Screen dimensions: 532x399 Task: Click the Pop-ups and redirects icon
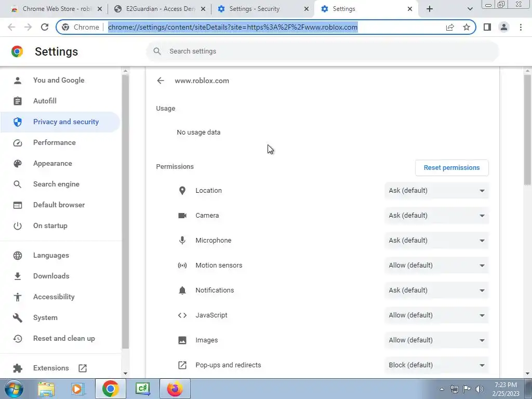click(x=182, y=365)
